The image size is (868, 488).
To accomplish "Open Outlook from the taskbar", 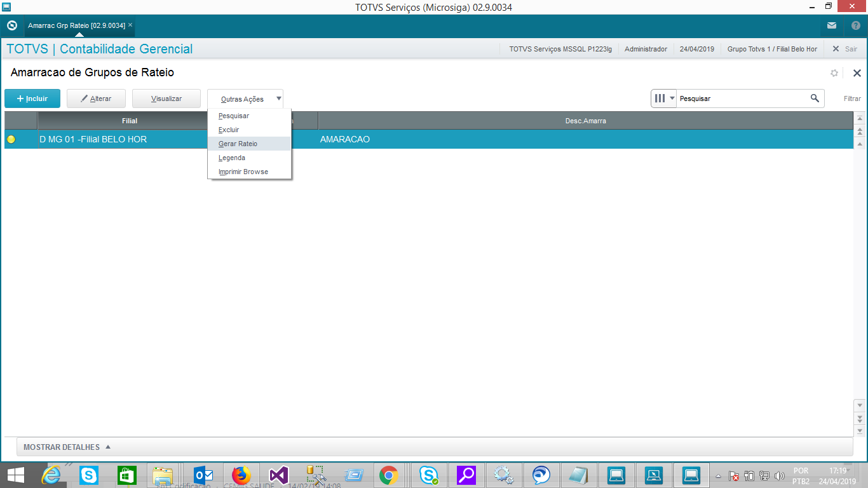I will [x=203, y=475].
